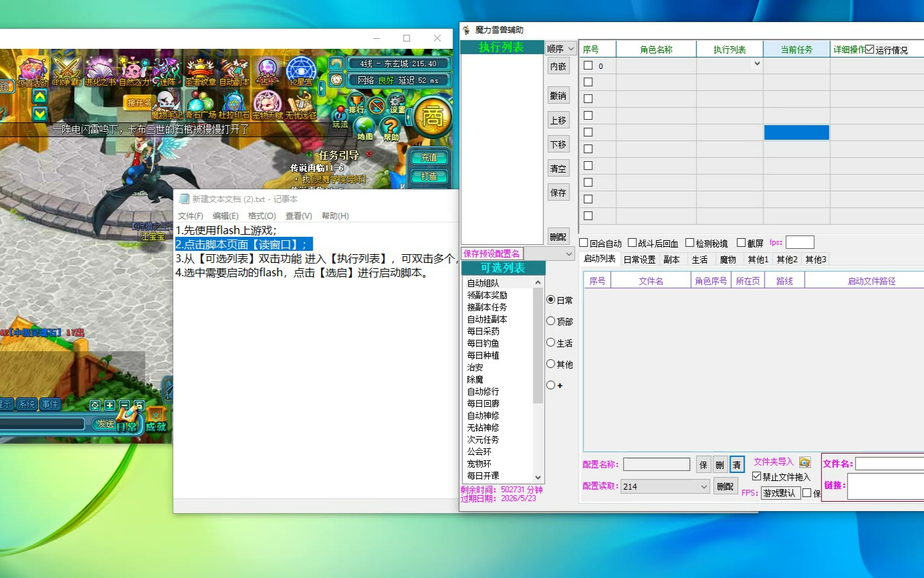Viewport: 924px width, 578px height.
Task: Enable the 战斗后回血 checkbox
Action: tap(632, 243)
